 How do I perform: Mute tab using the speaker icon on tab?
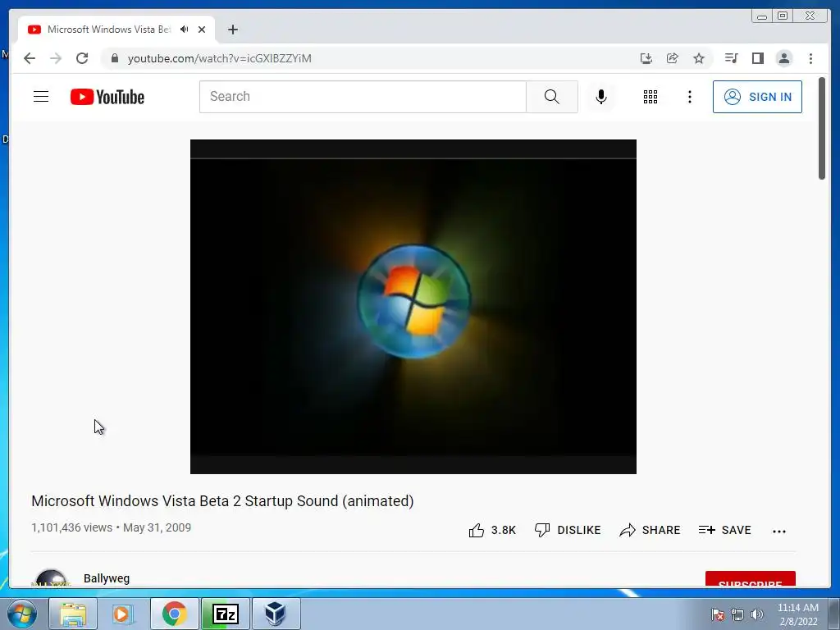185,30
